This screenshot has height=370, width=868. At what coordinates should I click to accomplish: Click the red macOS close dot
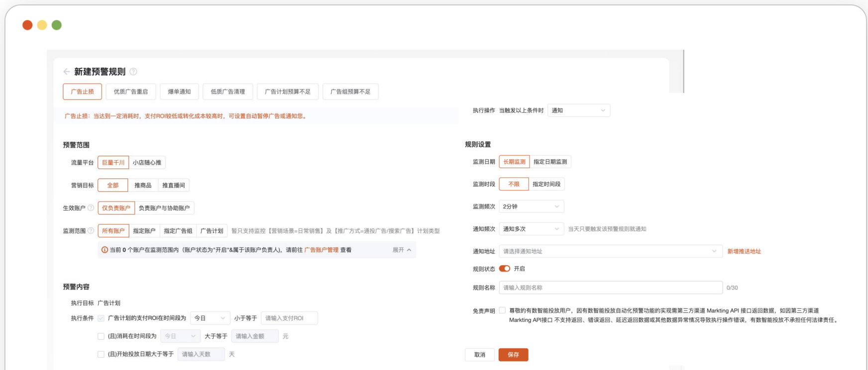click(x=27, y=25)
